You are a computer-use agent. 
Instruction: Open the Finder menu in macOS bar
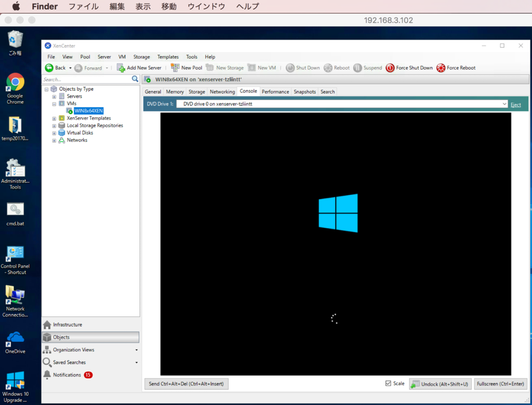[x=45, y=6]
